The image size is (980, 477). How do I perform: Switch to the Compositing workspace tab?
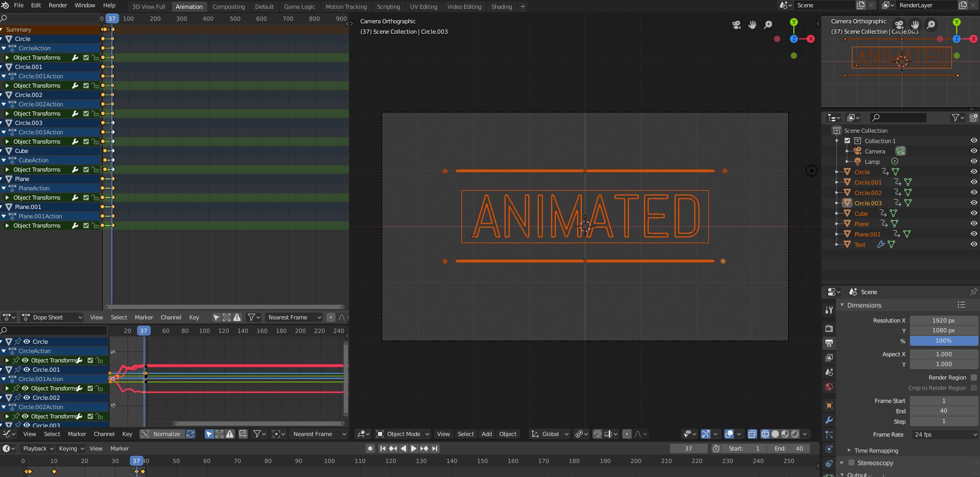click(x=228, y=7)
